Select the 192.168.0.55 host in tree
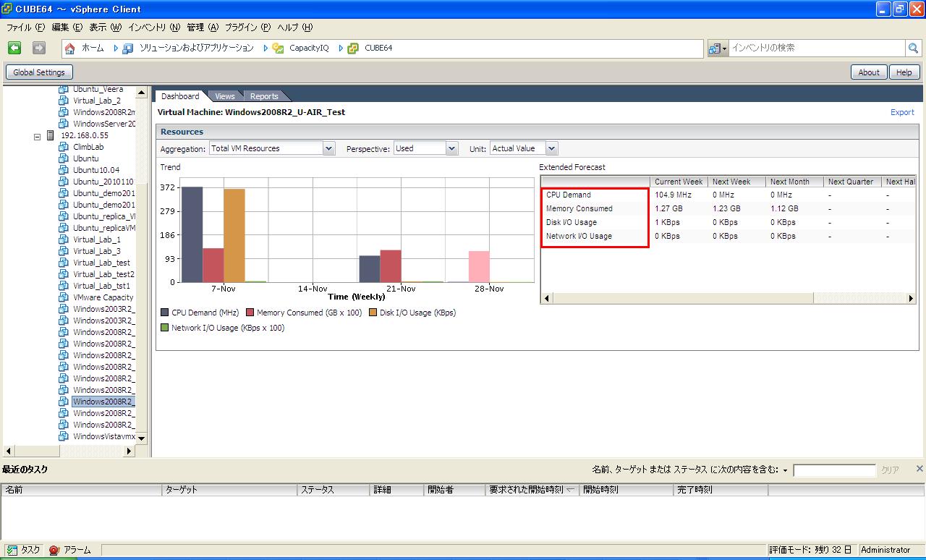 click(84, 135)
